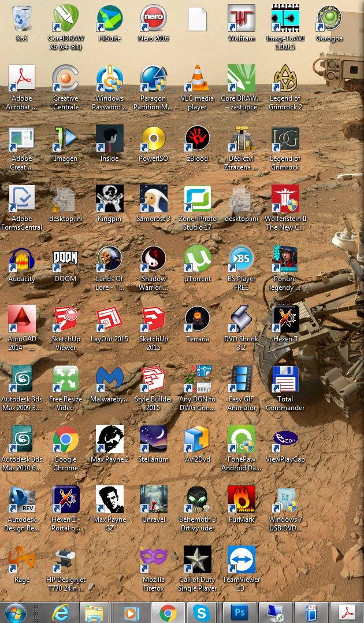Click the SketchUp 2015 icon
Viewport: 364px width, 623px height.
click(x=153, y=319)
